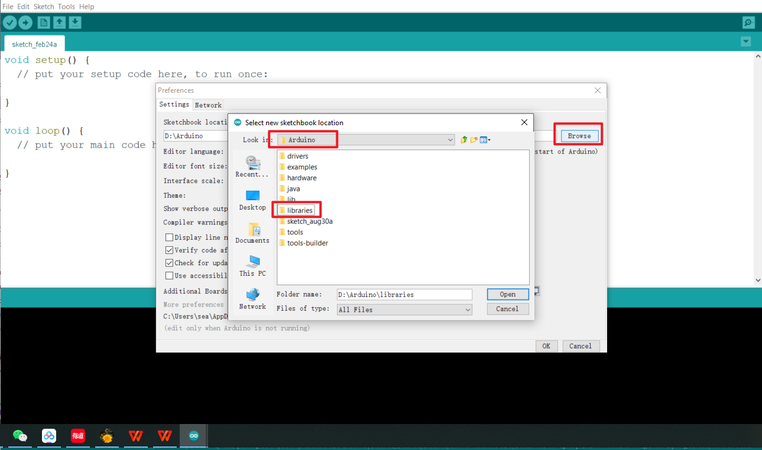
Task: Open the view menu icon in chooser
Action: coord(485,140)
